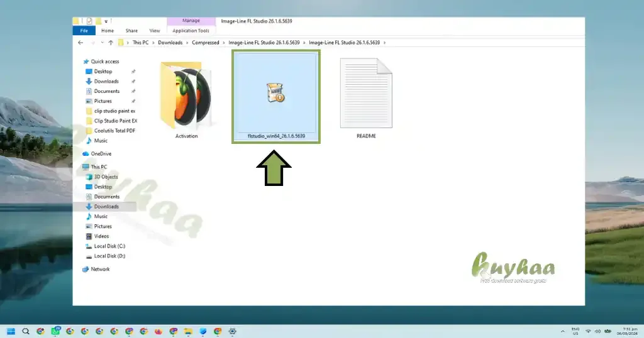Select This PC in the navigation pane
Image resolution: width=644 pixels, height=338 pixels.
click(99, 167)
